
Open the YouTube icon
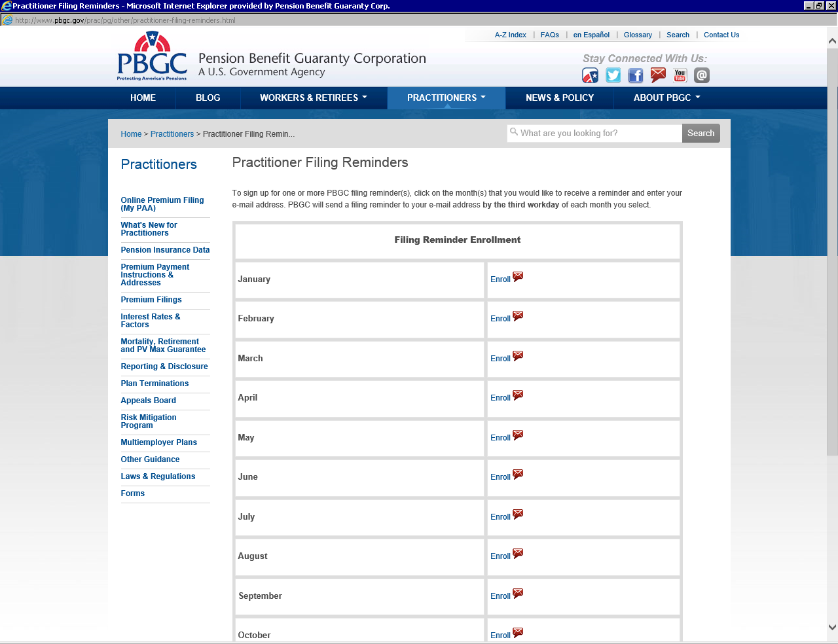click(680, 76)
